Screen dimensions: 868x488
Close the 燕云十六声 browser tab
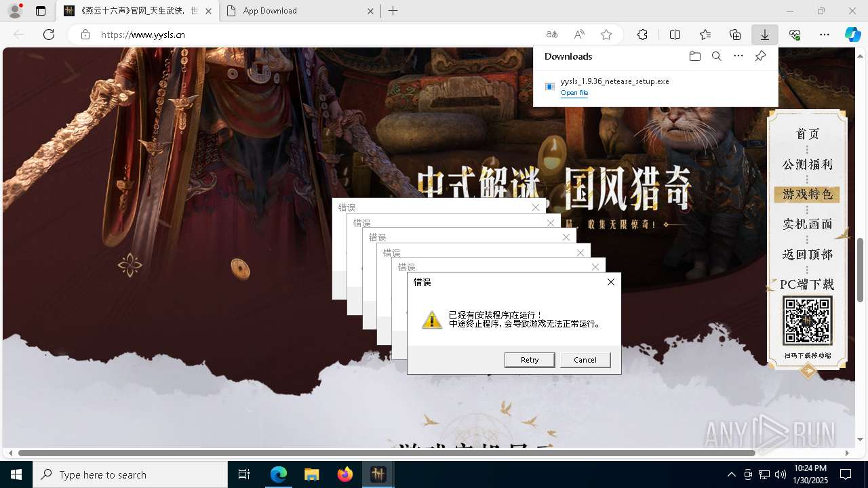(208, 11)
